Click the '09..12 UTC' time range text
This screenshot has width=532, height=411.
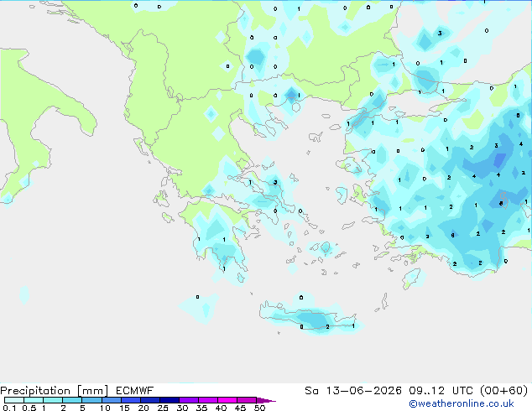coord(441,391)
